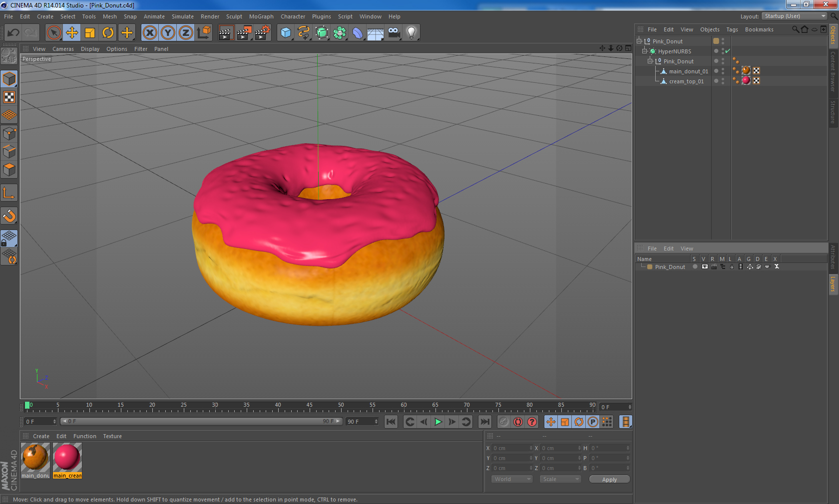Switch to Model mode

pyautogui.click(x=9, y=79)
